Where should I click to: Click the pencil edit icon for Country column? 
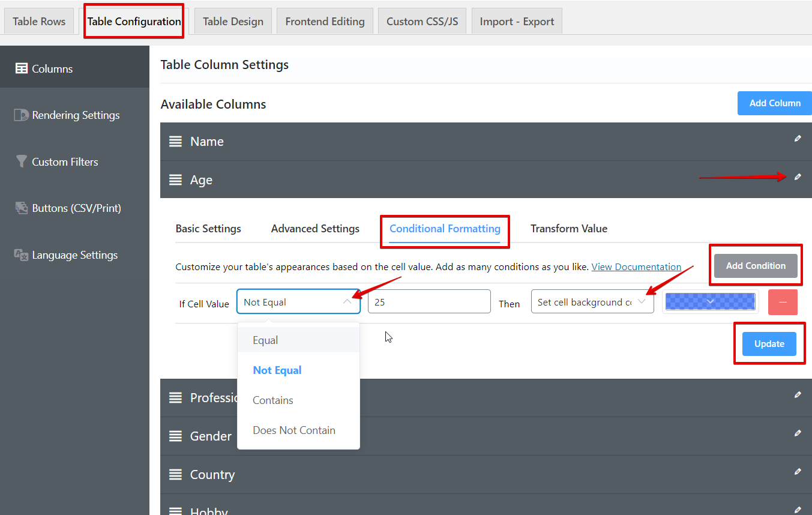[x=798, y=472]
